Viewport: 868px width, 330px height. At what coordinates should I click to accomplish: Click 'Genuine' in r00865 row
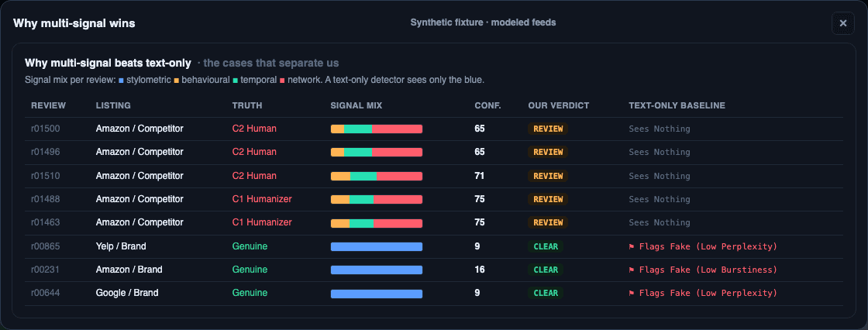click(x=250, y=246)
